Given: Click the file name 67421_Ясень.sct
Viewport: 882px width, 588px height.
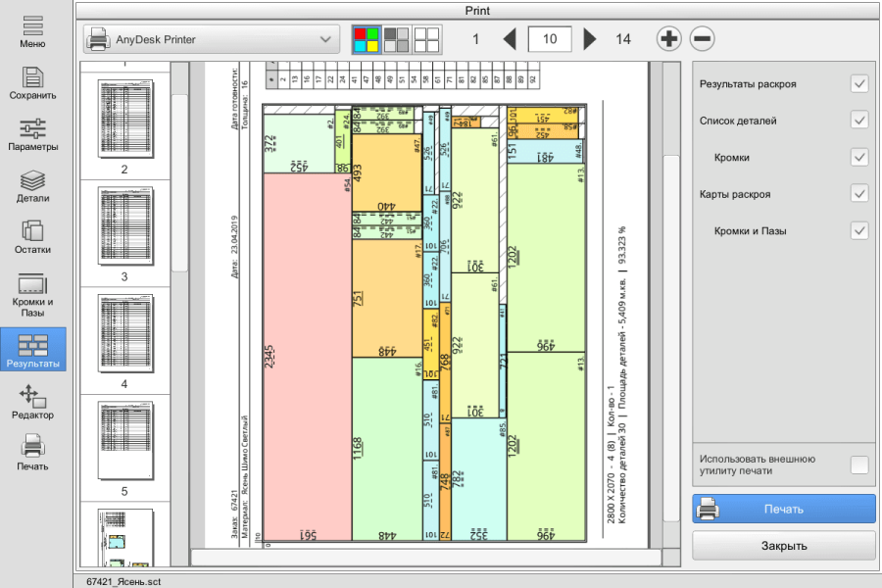Looking at the screenshot, I should click(x=123, y=581).
